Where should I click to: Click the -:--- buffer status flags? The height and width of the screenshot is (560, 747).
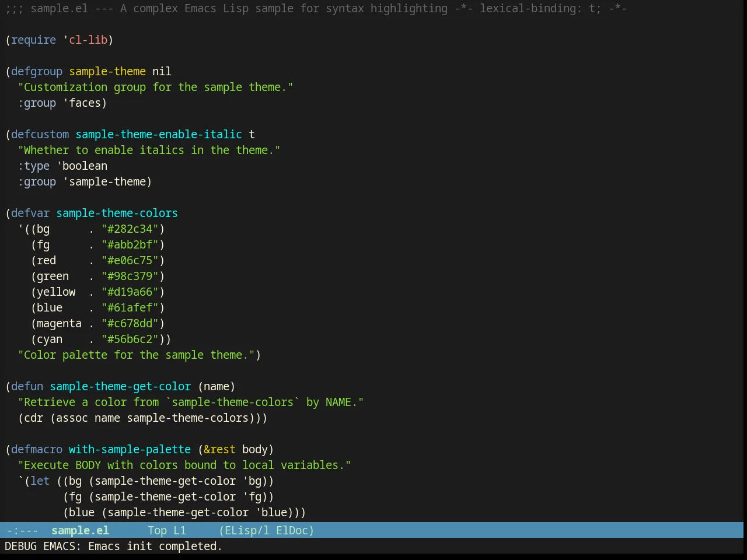[x=22, y=530]
